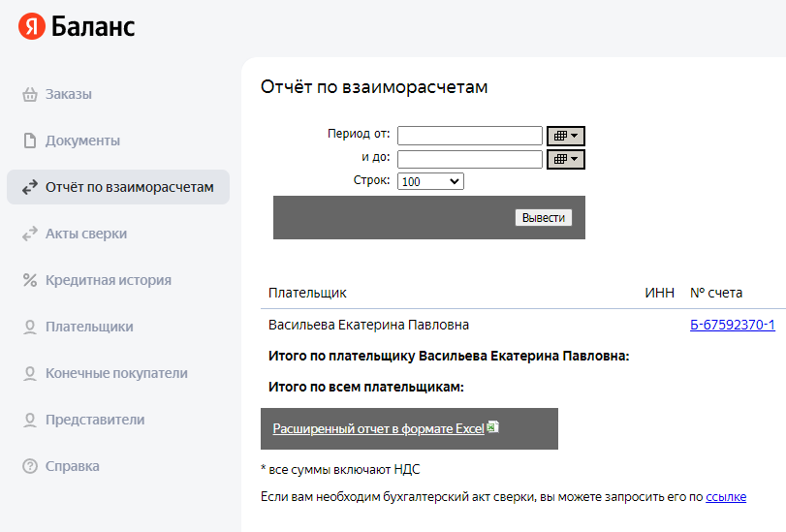Click the Excel file icon
Image resolution: width=786 pixels, height=532 pixels.
(492, 427)
